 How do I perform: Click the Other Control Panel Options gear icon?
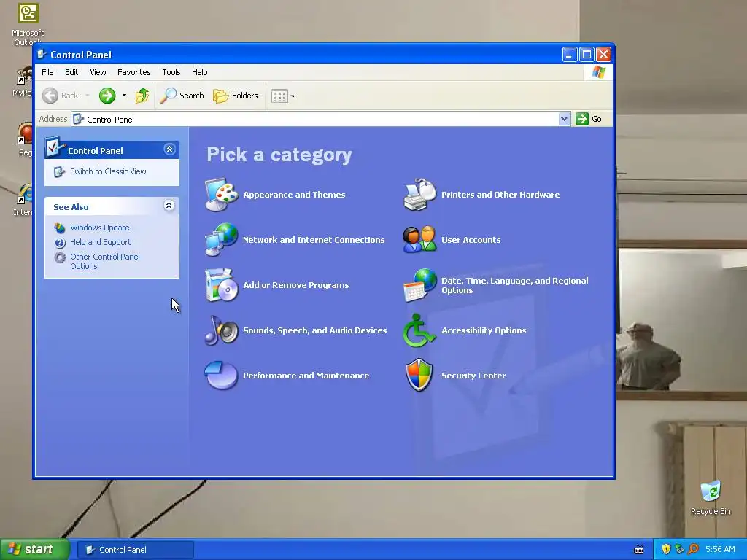click(x=60, y=257)
